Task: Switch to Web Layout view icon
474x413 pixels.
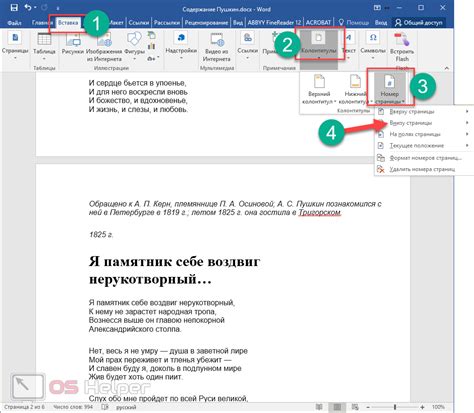Action: pyautogui.click(x=355, y=407)
